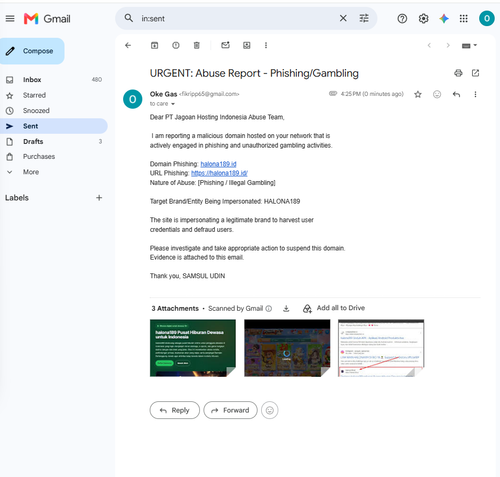Click the Gmail logo
The image size is (500, 477).
click(47, 19)
